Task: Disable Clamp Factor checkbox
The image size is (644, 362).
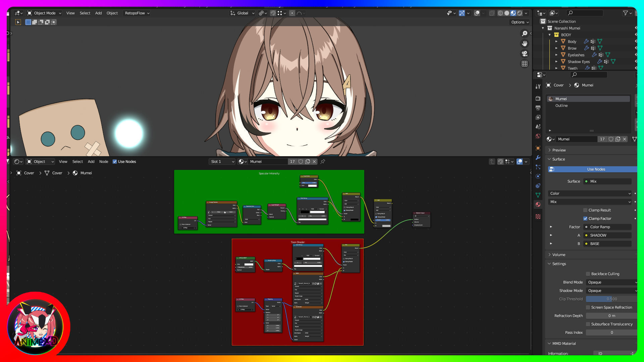Action: coord(585,219)
